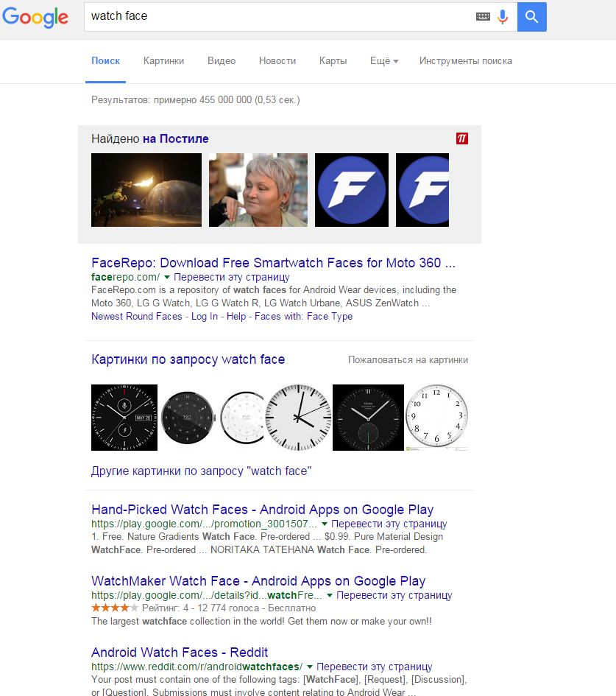The width and height of the screenshot is (616, 696).
Task: Click the 'Результатов: примерно 455 000 000' text
Action: pyautogui.click(x=196, y=100)
